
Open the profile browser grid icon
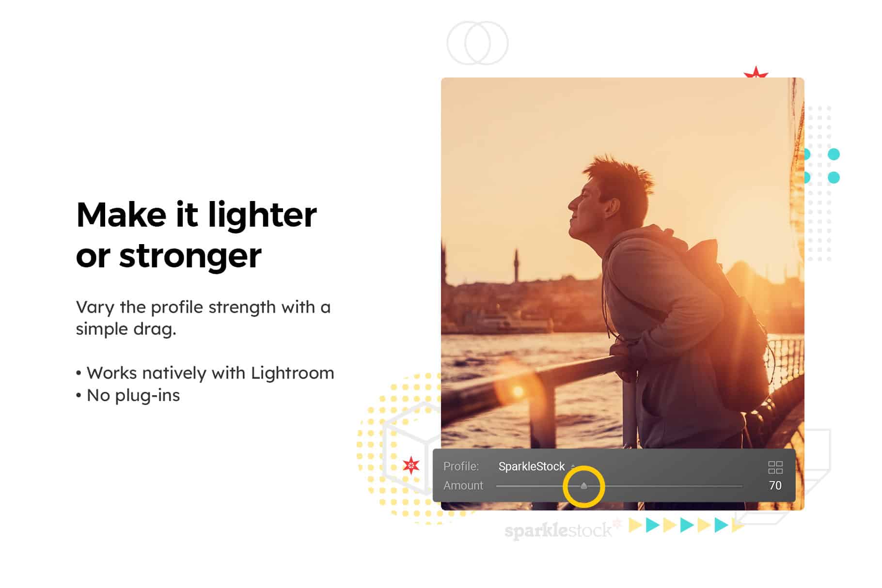775,467
